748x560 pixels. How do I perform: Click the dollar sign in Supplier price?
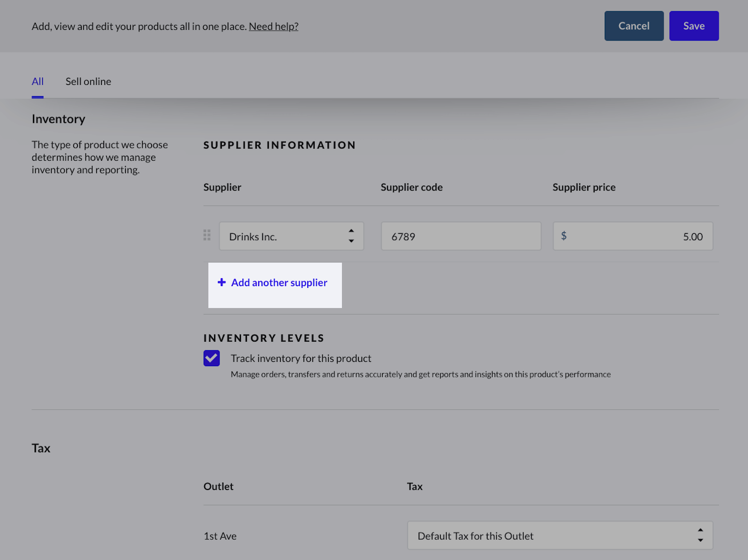coord(564,236)
